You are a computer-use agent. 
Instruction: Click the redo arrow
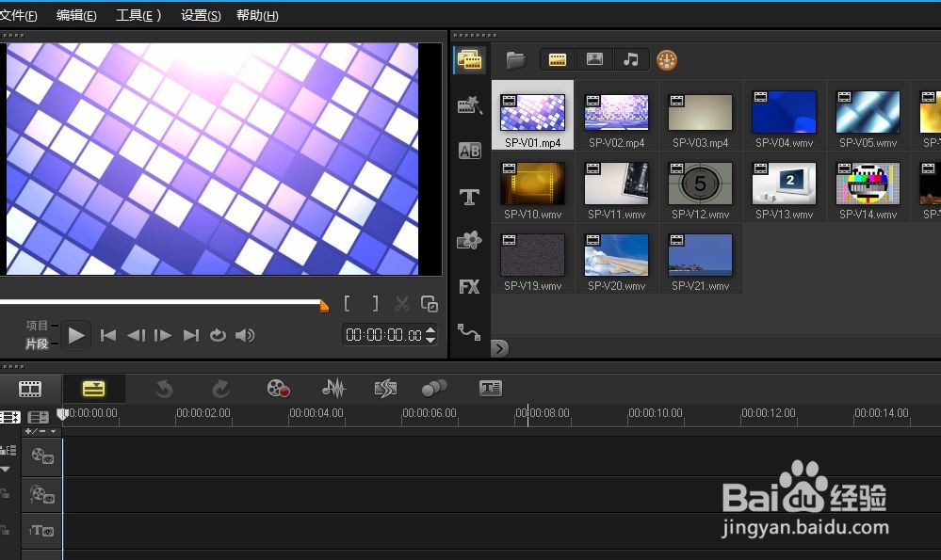pyautogui.click(x=220, y=389)
